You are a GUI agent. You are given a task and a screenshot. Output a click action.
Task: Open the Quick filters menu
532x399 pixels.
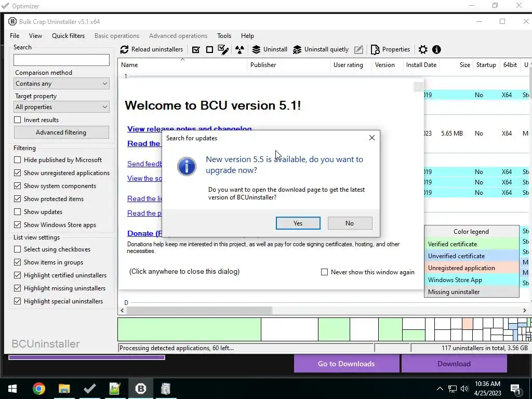[68, 36]
